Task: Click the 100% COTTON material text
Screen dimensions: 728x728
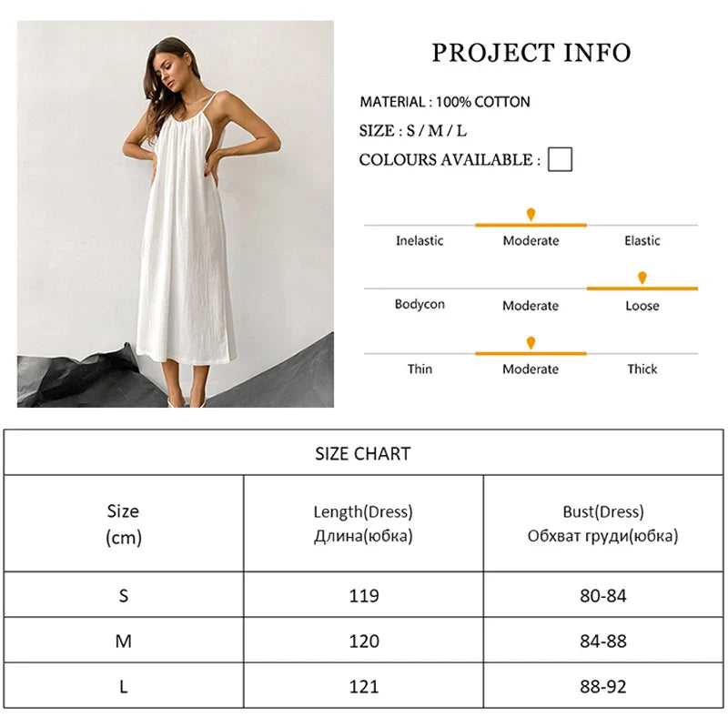Action: (x=482, y=102)
